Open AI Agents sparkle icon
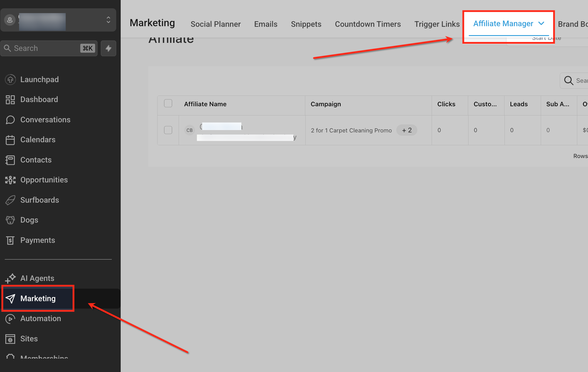 10,278
